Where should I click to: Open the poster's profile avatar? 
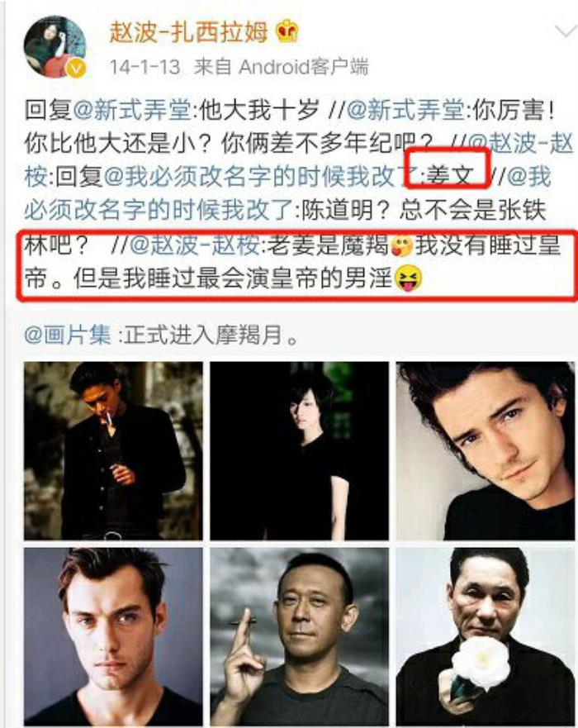pos(55,46)
